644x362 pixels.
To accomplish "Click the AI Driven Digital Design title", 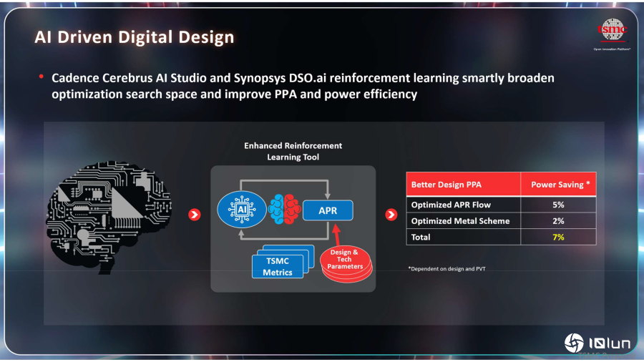I will [134, 37].
